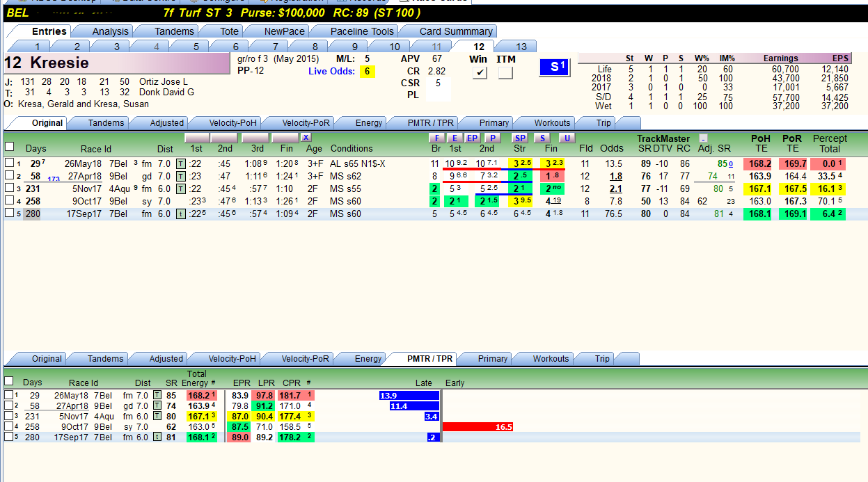Click horse name Kreesie heading
Viewport: 868px width, 482px height.
59,63
